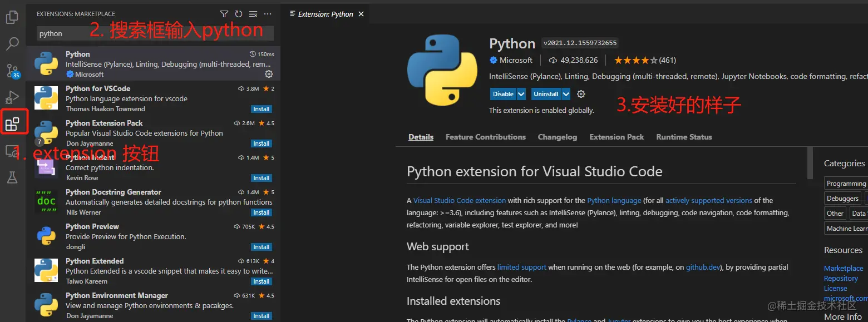
Task: Click the Microsoft publisher name link
Action: (x=516, y=60)
